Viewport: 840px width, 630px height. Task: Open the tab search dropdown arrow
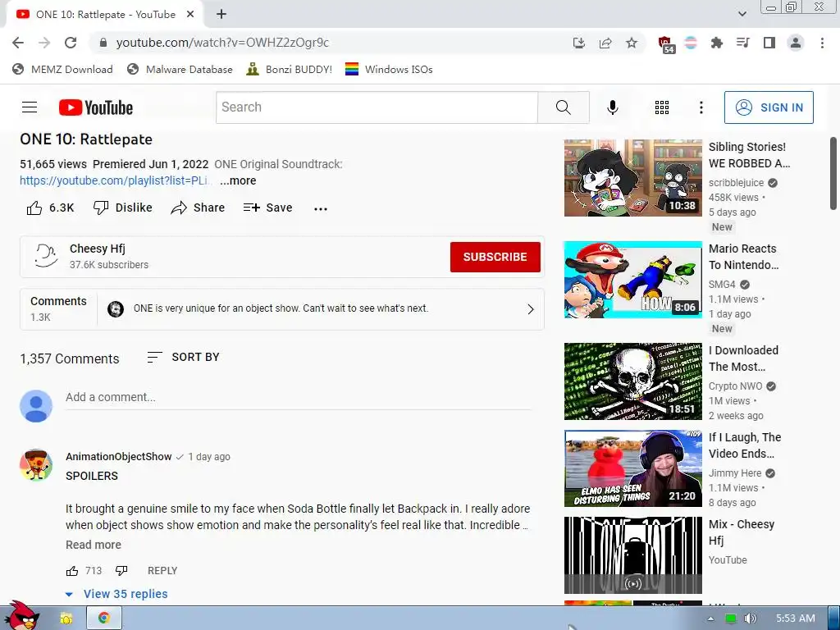point(742,15)
